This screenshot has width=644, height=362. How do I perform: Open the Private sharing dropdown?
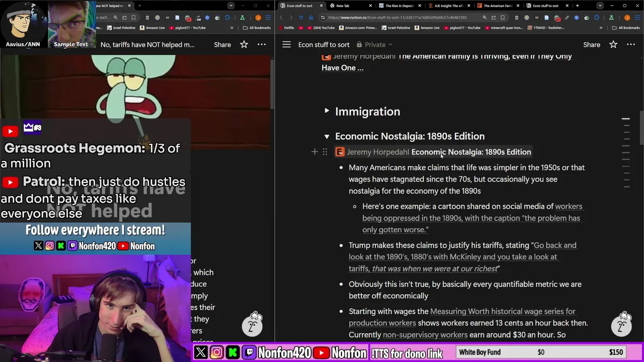click(375, 45)
